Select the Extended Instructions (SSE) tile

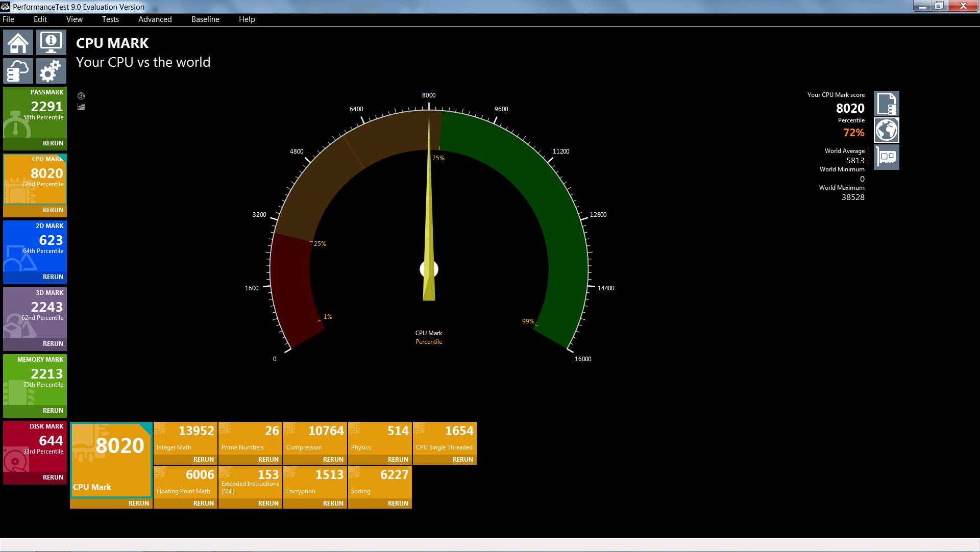250,482
